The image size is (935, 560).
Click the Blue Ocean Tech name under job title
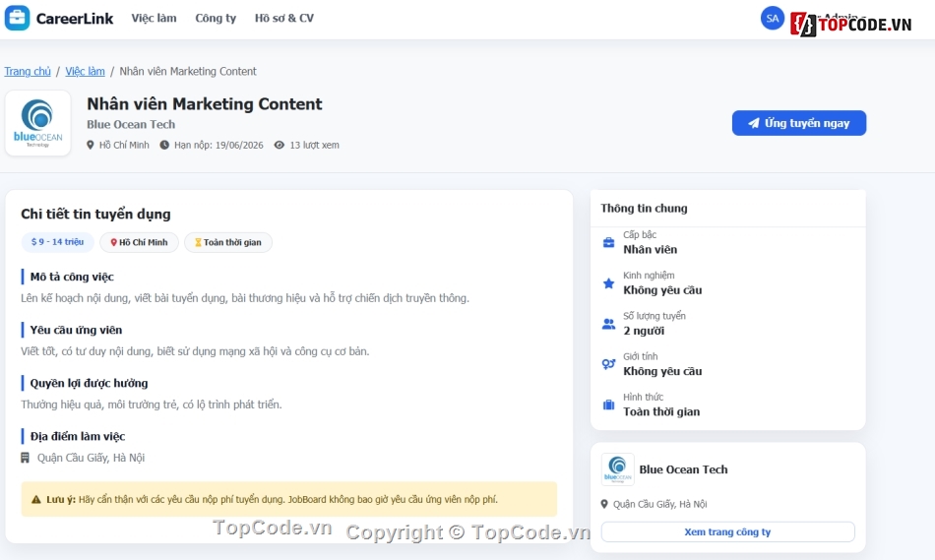click(x=131, y=124)
